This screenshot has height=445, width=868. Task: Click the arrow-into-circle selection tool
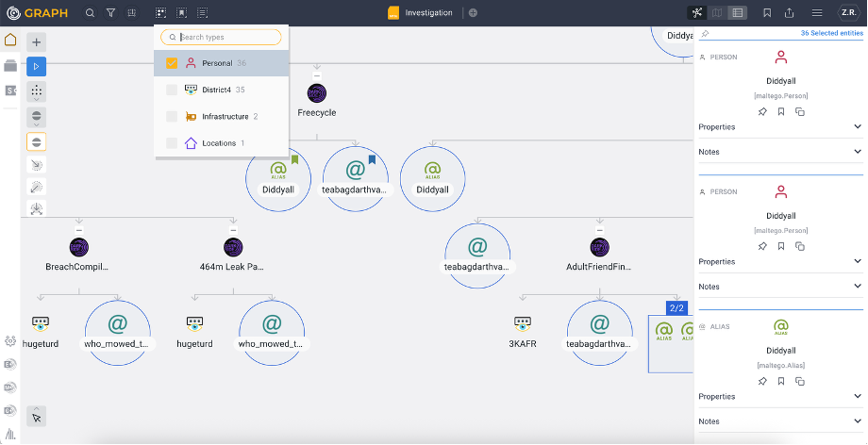coord(37,165)
